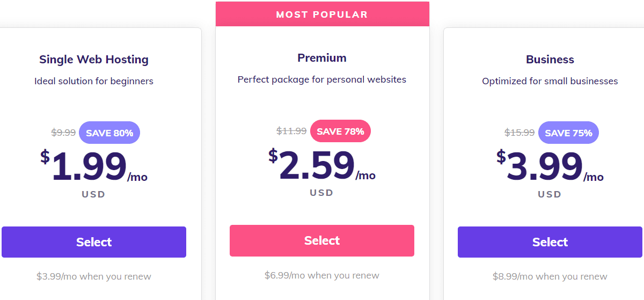Click the $2.59/mo price
Screen dimensions: 644x300
click(322, 165)
